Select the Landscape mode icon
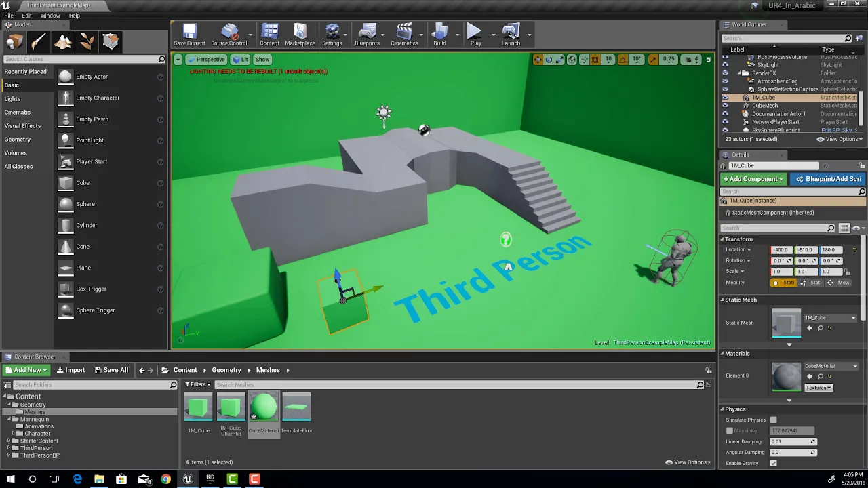 [x=63, y=42]
